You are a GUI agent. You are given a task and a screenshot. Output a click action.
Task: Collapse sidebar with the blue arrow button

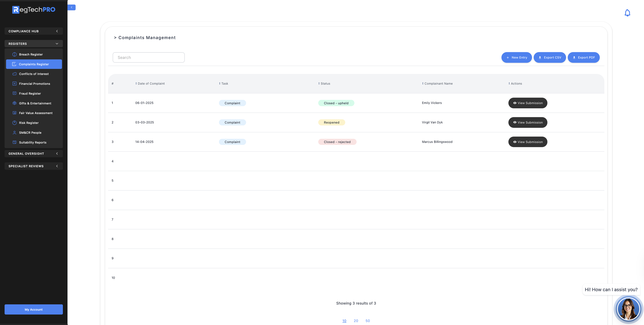click(x=72, y=7)
